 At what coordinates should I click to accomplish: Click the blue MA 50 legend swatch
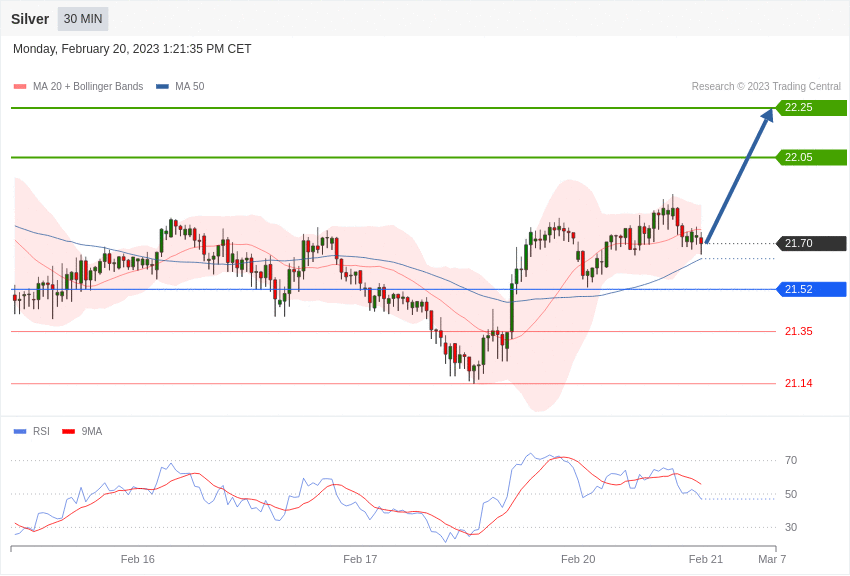[162, 87]
